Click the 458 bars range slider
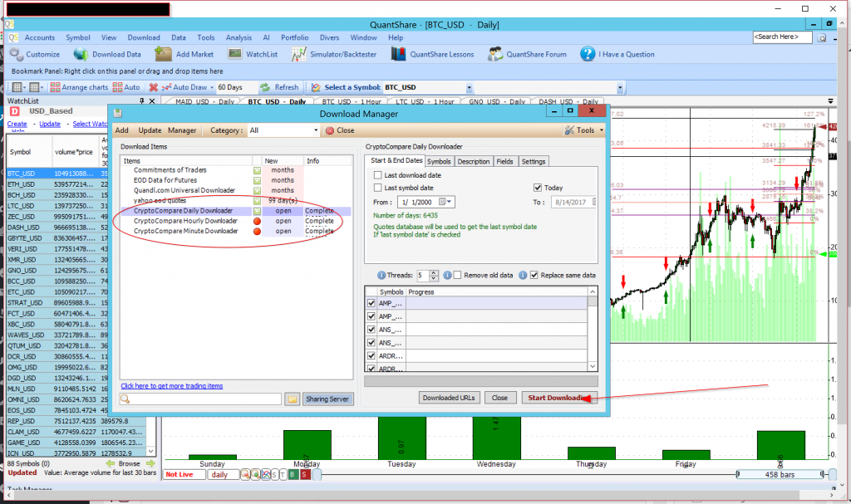This screenshot has height=504, width=851. [x=780, y=475]
